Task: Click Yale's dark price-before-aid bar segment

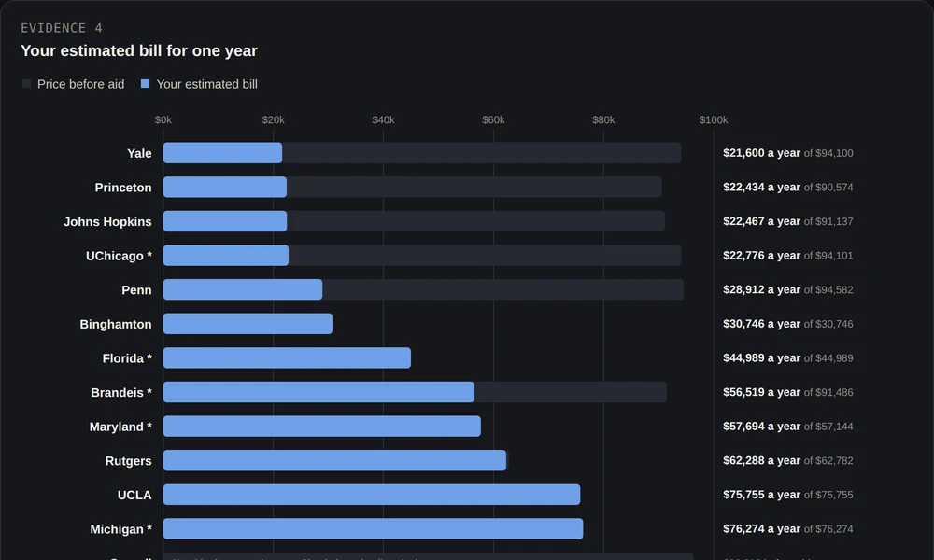Action: click(x=482, y=153)
